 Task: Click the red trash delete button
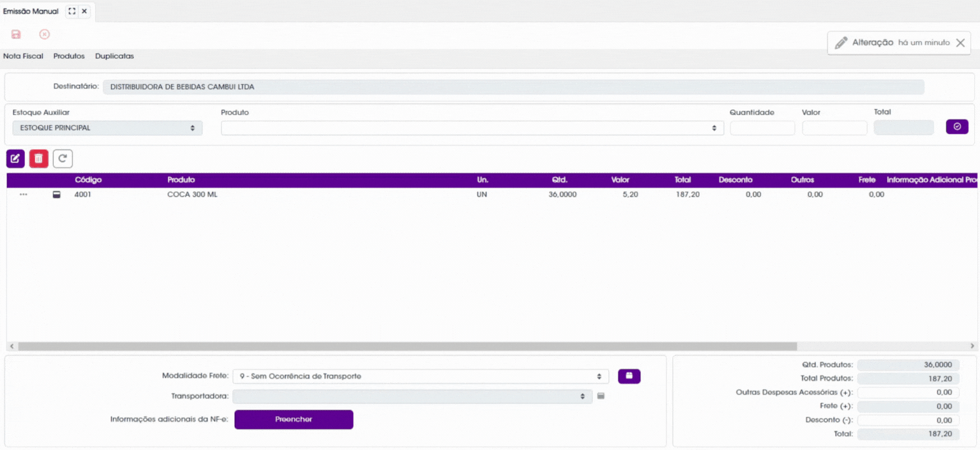click(x=39, y=158)
